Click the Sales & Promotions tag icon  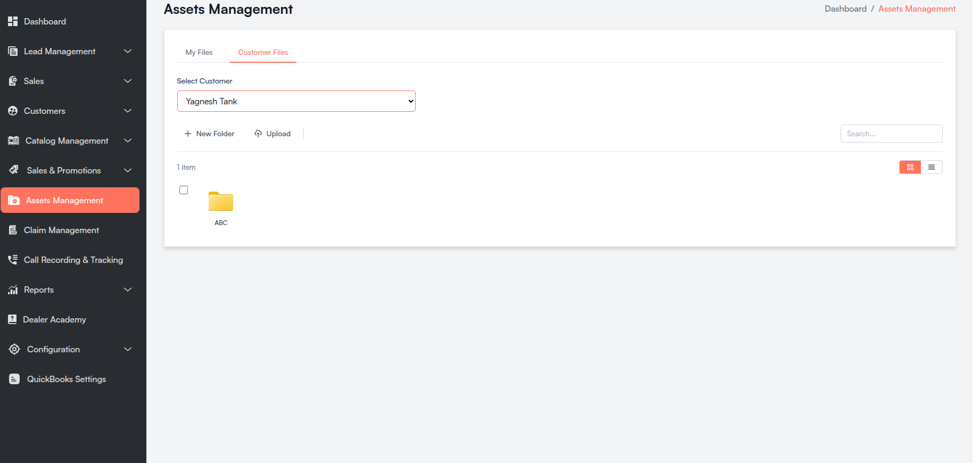click(x=14, y=170)
